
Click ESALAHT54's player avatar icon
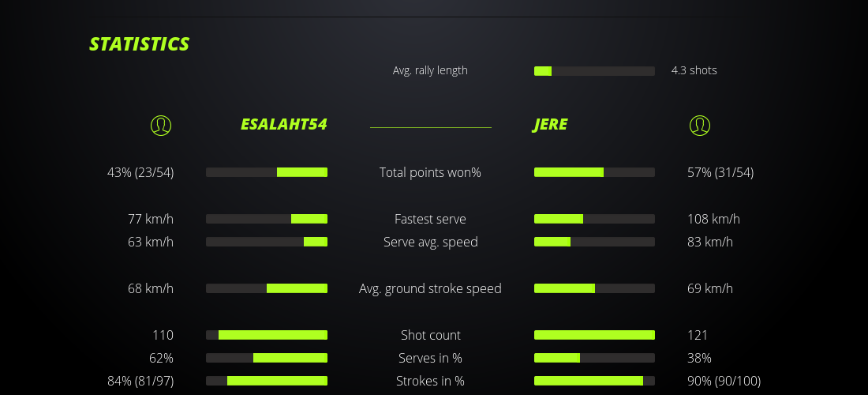[160, 125]
